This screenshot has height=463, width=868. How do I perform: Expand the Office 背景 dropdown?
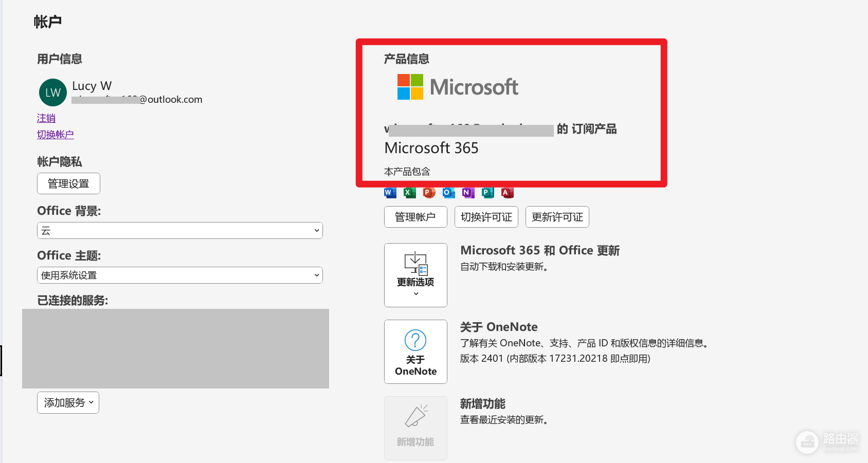[x=180, y=231]
